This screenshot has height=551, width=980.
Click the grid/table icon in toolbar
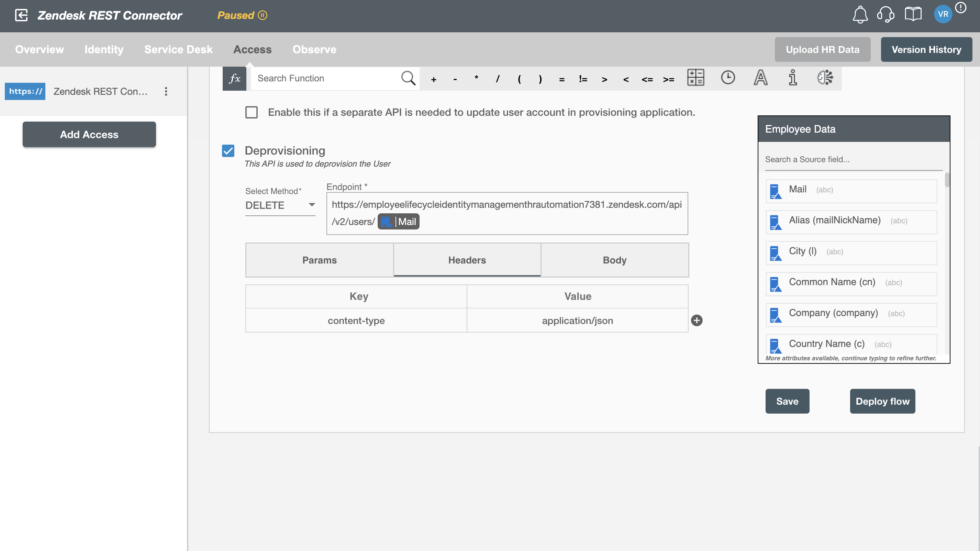[x=695, y=78]
